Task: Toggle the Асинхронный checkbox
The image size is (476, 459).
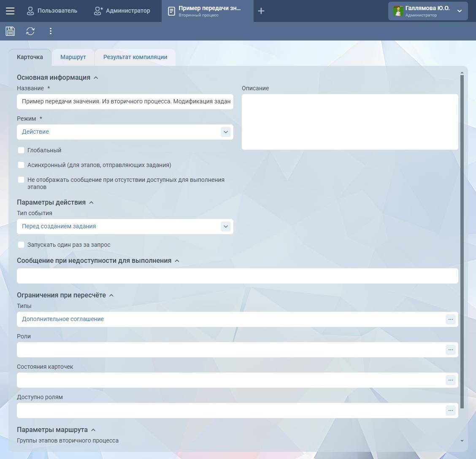Action: coord(21,165)
